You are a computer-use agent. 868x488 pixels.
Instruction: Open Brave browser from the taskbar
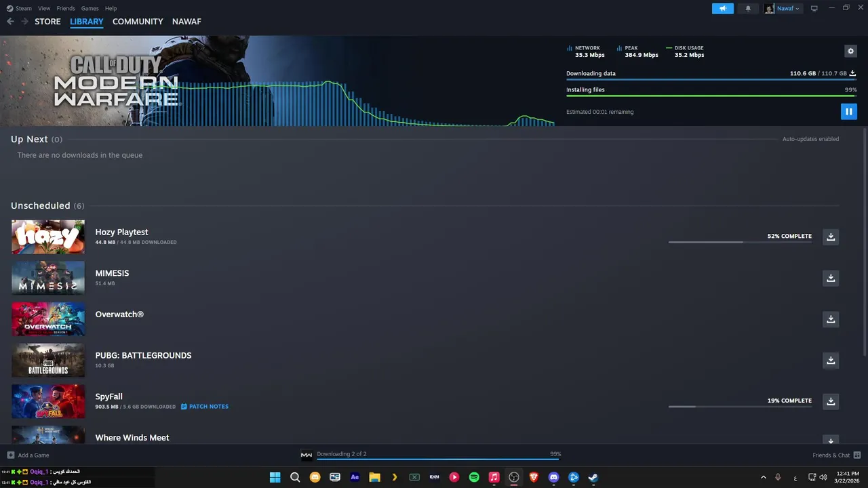[534, 477]
